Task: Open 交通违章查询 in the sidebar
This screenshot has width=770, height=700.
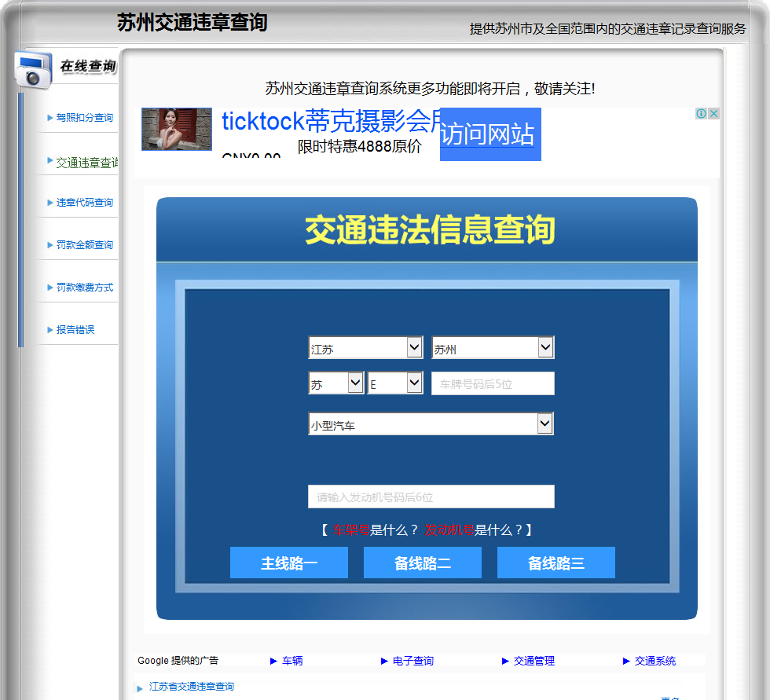Action: click(87, 163)
